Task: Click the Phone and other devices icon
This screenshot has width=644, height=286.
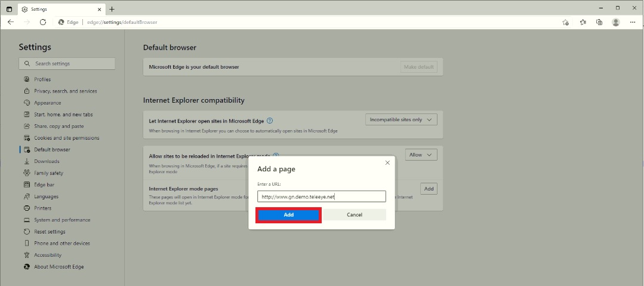Action: [x=27, y=243]
